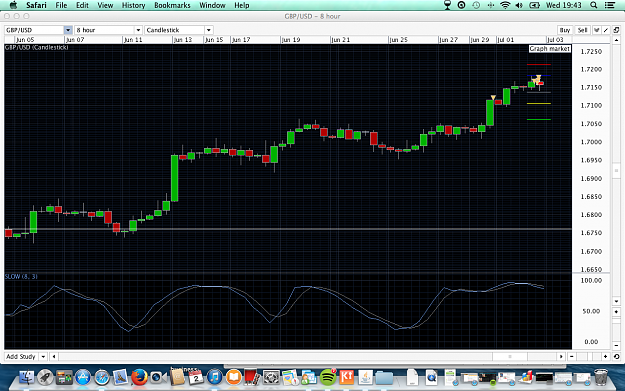This screenshot has width=625, height=391.
Task: Click the GBP/USD (Candlestick) chart label
Action: 36,47
